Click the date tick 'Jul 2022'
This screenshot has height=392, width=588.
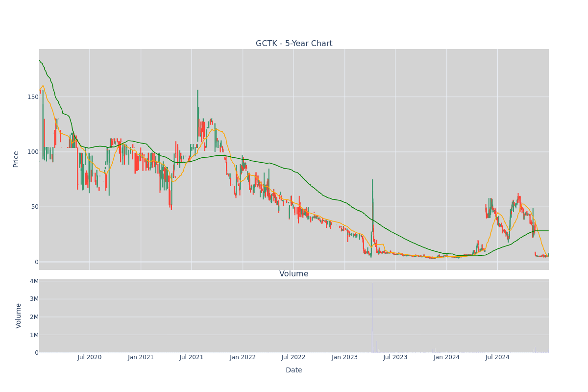(294, 357)
